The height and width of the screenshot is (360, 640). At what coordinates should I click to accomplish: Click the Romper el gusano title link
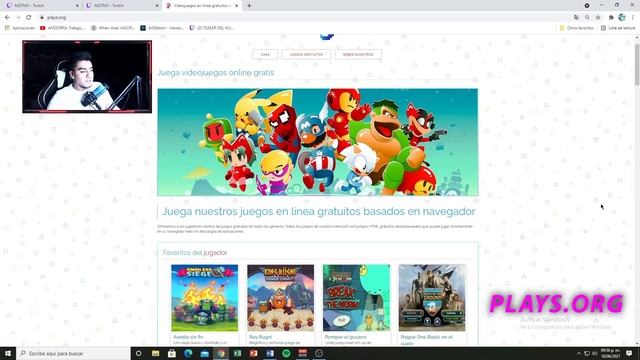tap(345, 337)
